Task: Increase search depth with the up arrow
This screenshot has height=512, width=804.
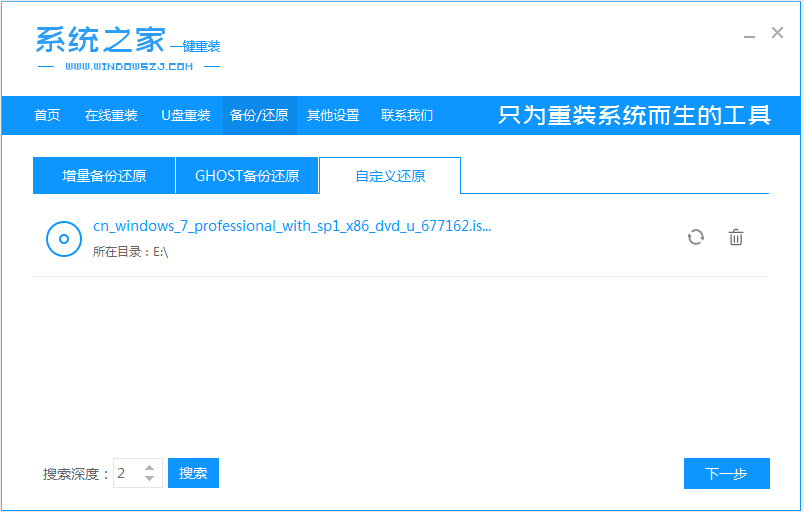Action: point(150,468)
